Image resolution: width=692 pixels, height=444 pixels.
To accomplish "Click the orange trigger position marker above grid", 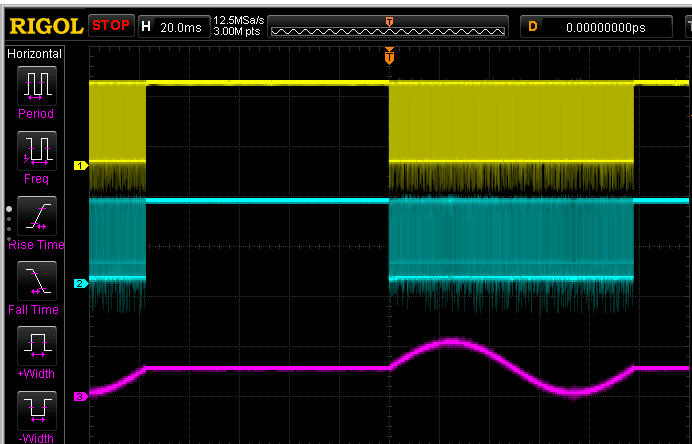I will coord(389,56).
